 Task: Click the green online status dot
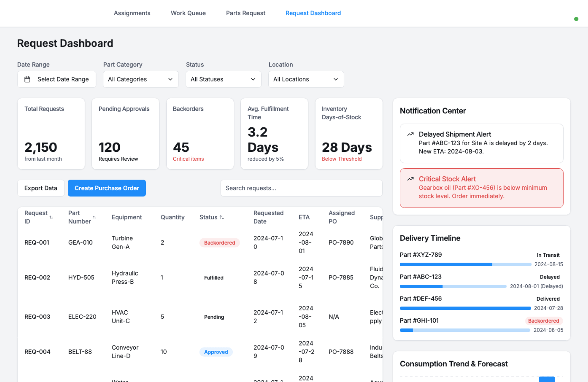click(576, 19)
